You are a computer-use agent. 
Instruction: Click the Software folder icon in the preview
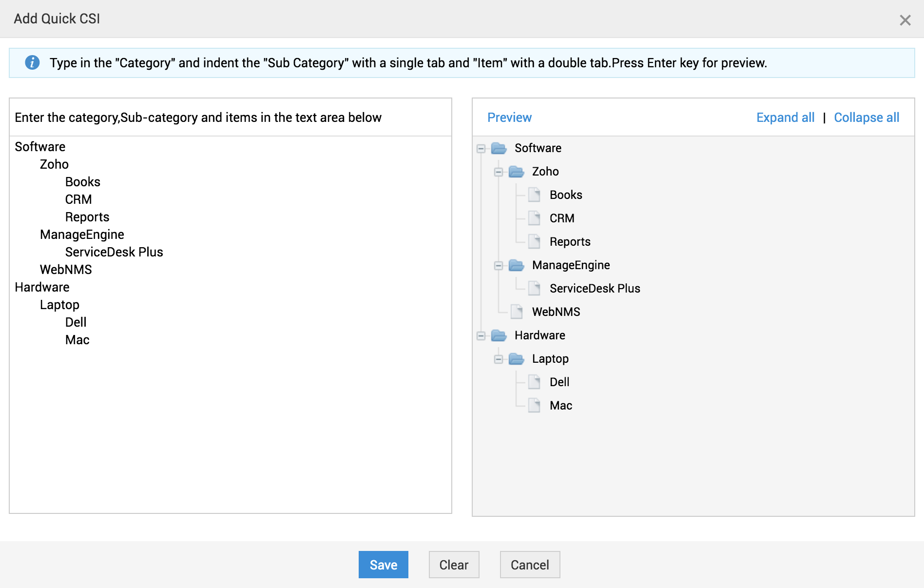[499, 148]
